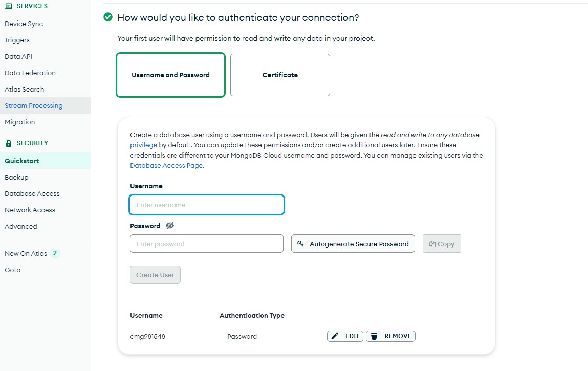Click the Enter username field
Viewport: 588px width, 371px height.
[207, 205]
